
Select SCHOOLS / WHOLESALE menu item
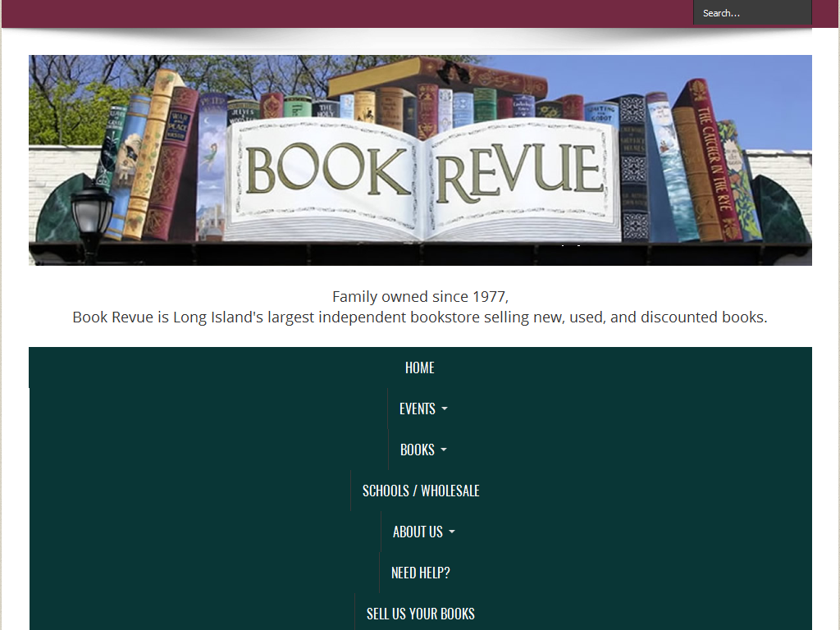point(421,491)
